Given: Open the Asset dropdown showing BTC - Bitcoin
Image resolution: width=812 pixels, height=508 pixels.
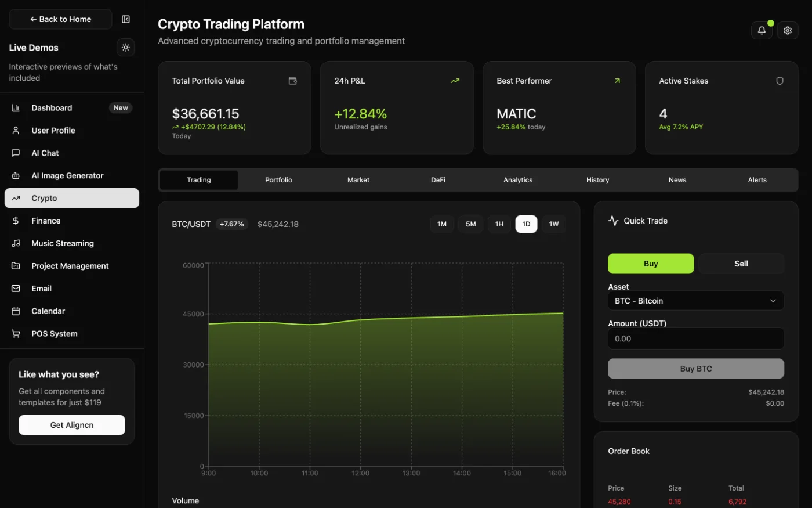Looking at the screenshot, I should pos(696,301).
